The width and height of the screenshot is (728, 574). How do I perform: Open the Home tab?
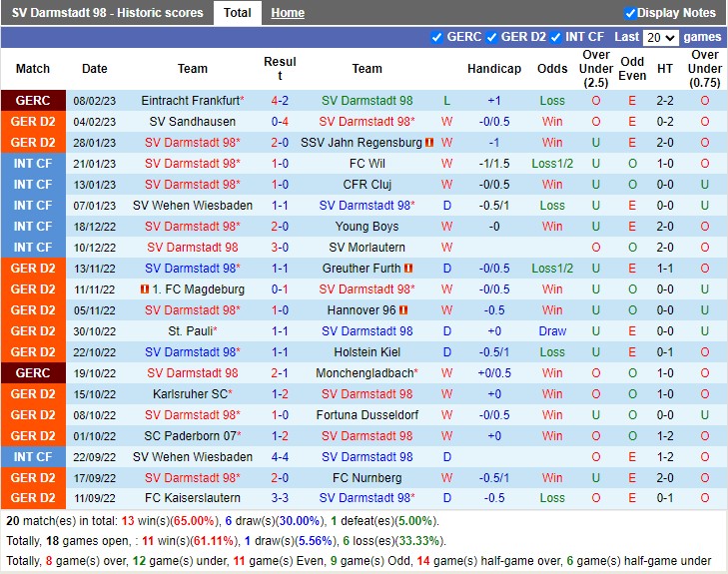click(288, 13)
